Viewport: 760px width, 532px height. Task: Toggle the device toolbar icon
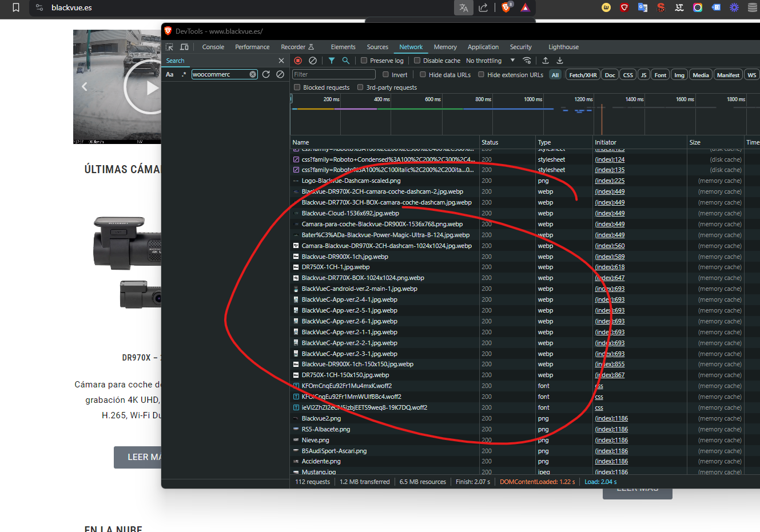(x=185, y=47)
